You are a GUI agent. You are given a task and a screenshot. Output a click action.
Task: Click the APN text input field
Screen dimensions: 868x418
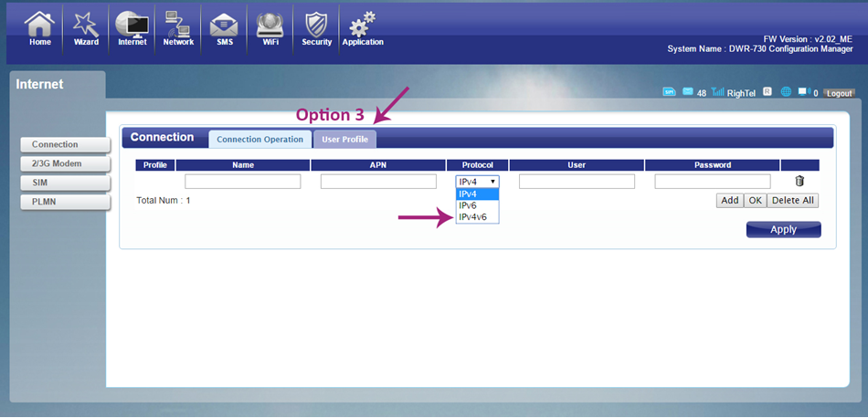point(378,182)
